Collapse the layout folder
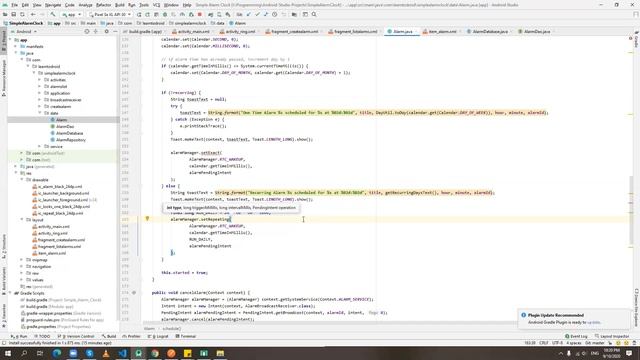This screenshot has height=360, width=640. click(22, 220)
